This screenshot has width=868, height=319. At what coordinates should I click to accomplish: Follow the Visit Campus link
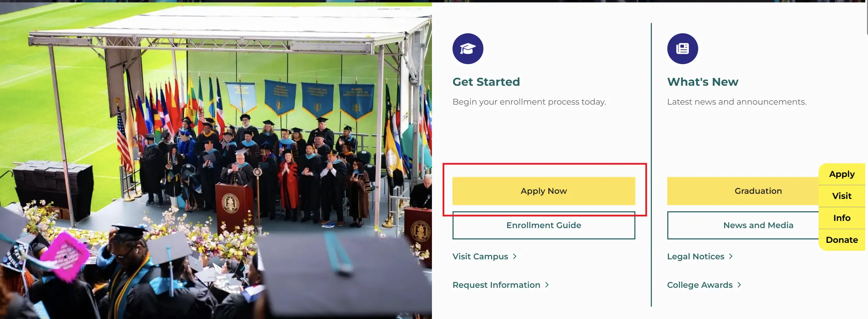(x=480, y=257)
